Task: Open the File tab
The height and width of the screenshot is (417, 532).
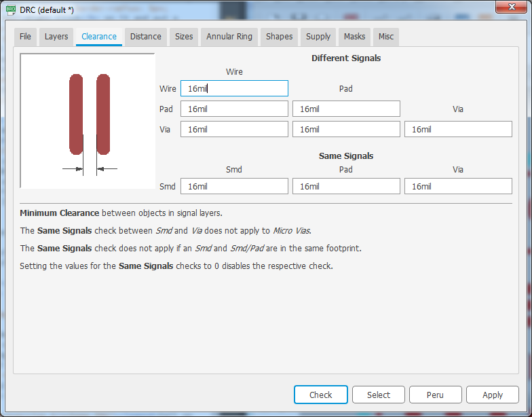Action: tap(25, 37)
